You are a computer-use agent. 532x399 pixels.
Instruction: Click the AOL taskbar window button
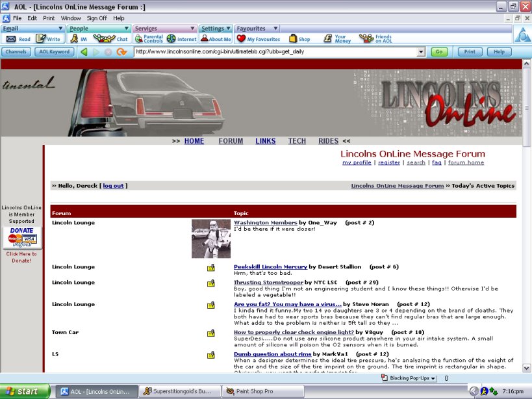click(97, 392)
